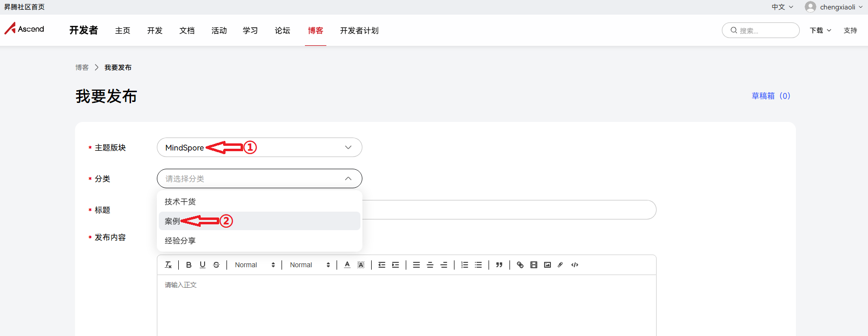868x336 pixels.
Task: Insert a video using the film icon
Action: coord(534,265)
